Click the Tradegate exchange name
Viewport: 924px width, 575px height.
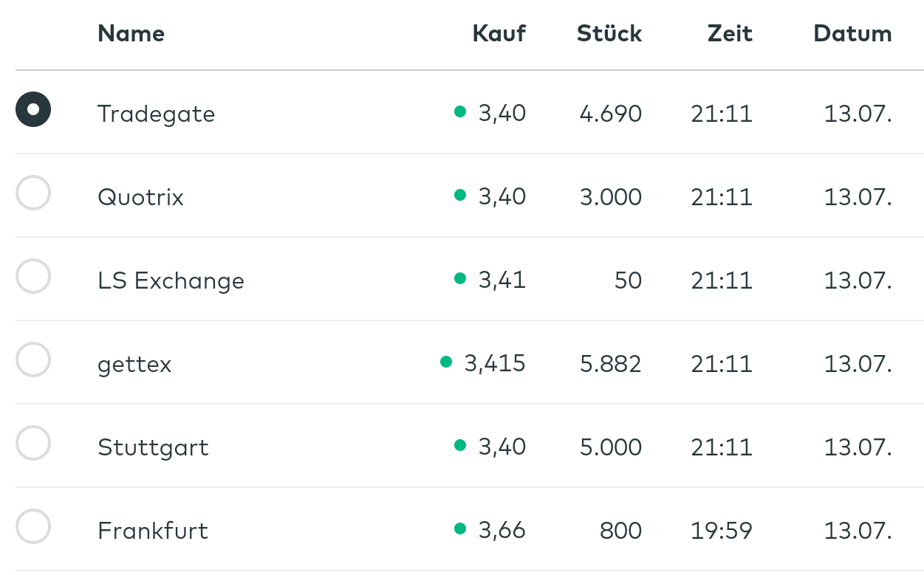156,114
